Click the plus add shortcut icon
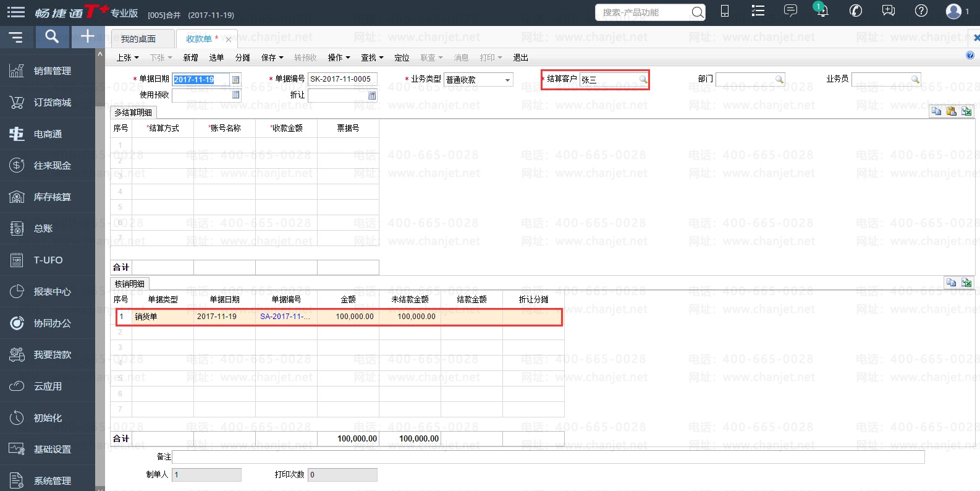 coord(88,36)
